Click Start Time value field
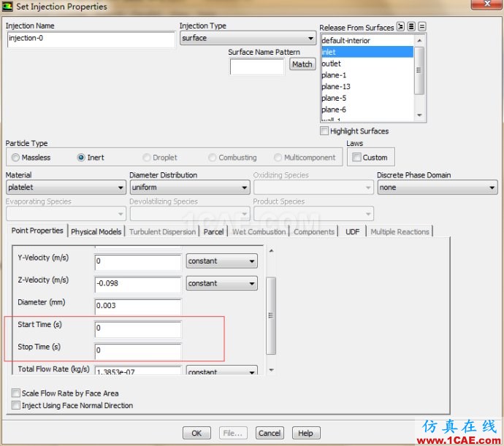The width and height of the screenshot is (504, 446). pyautogui.click(x=138, y=328)
